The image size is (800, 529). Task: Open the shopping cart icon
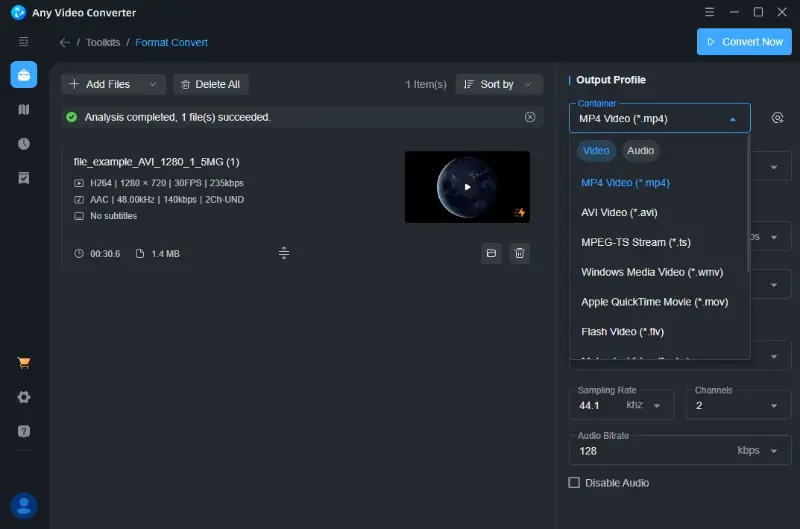tap(24, 363)
